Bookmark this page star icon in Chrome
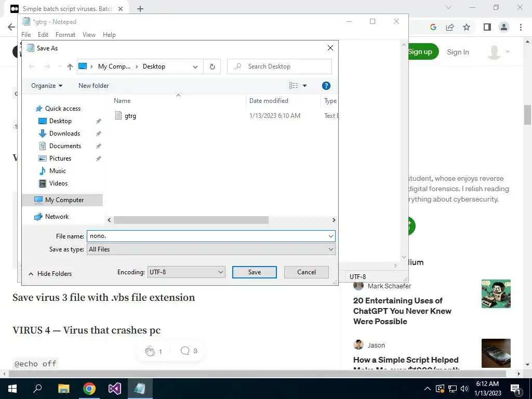 pos(467,27)
